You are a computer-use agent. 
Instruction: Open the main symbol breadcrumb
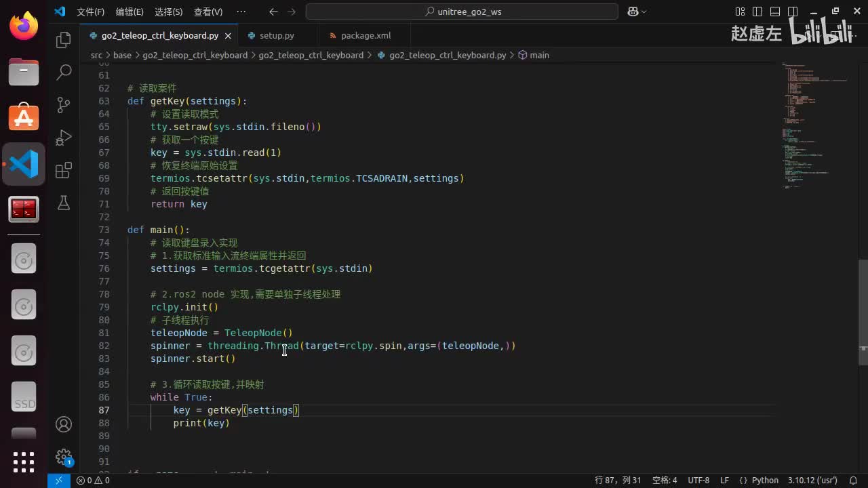coord(534,55)
